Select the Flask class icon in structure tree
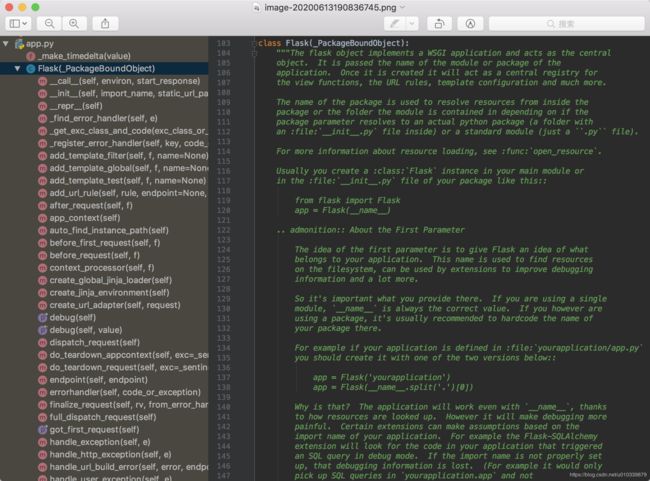The image size is (650, 481). pyautogui.click(x=31, y=69)
